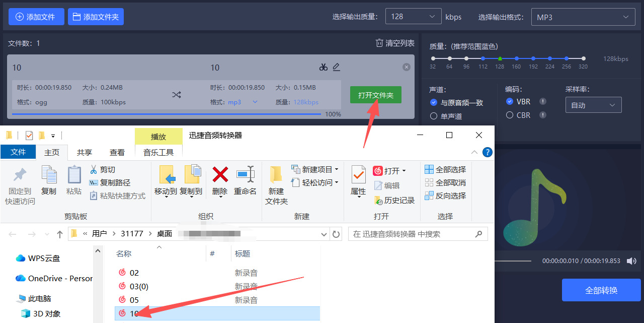644x323 pixels.
Task: Expand the 轻松访问 dropdown
Action: tap(337, 182)
